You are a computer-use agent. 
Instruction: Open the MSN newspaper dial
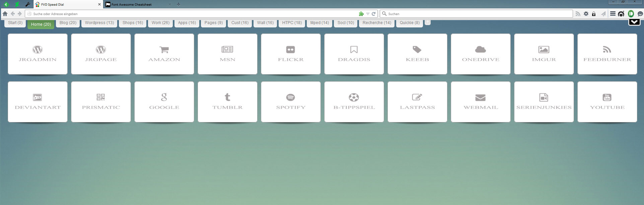(x=227, y=54)
